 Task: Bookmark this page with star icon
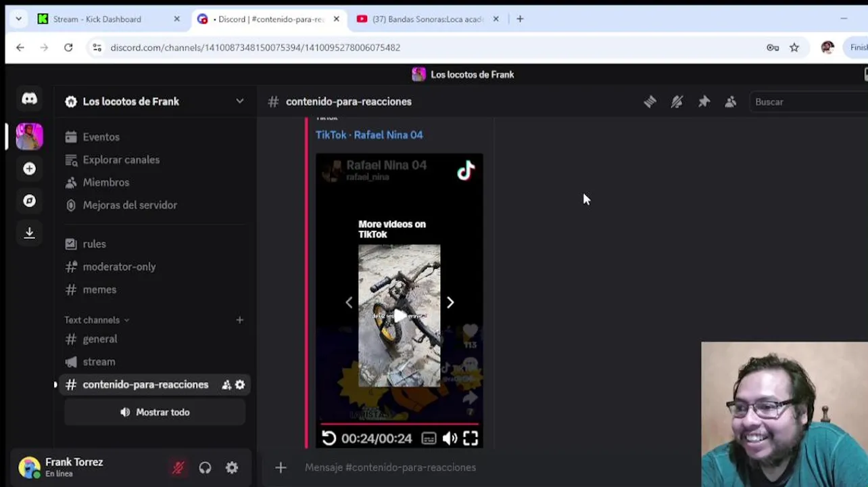[794, 47]
